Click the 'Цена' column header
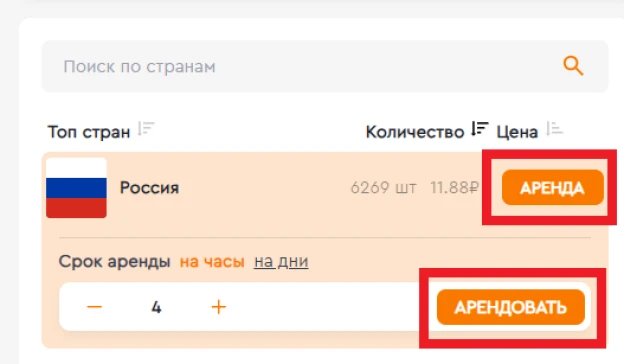This screenshot has width=624, height=364. click(x=517, y=132)
